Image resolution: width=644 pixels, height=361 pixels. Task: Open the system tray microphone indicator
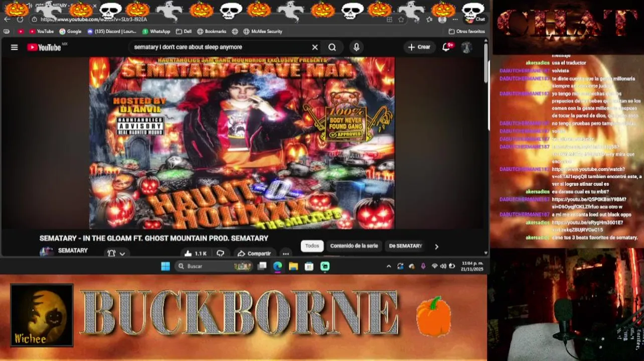pyautogui.click(x=423, y=266)
